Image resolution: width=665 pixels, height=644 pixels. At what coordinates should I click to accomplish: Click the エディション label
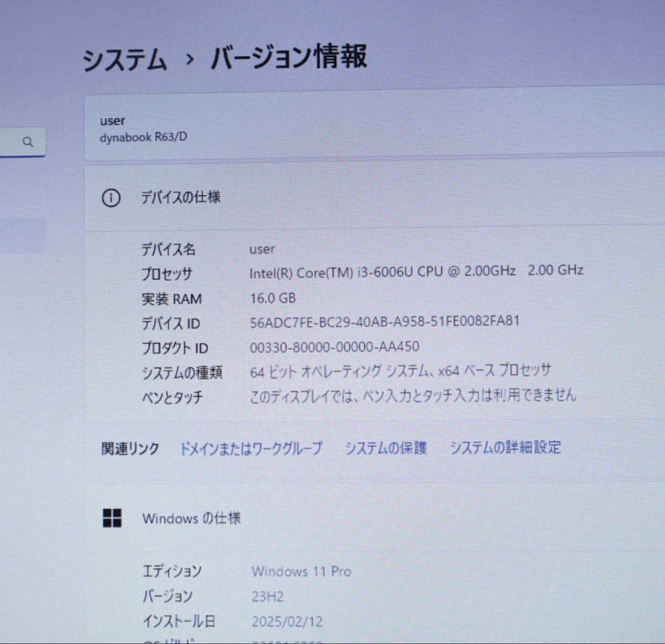click(x=172, y=571)
